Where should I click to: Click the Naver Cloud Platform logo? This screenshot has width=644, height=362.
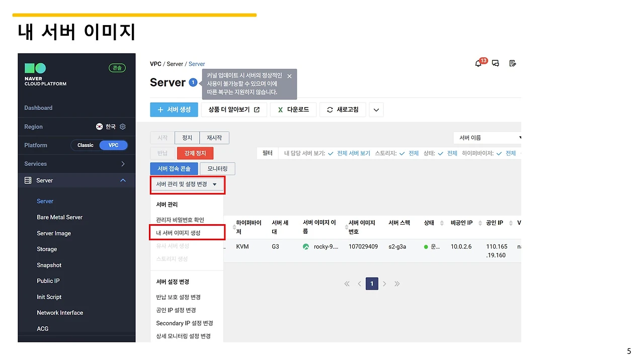(45, 74)
